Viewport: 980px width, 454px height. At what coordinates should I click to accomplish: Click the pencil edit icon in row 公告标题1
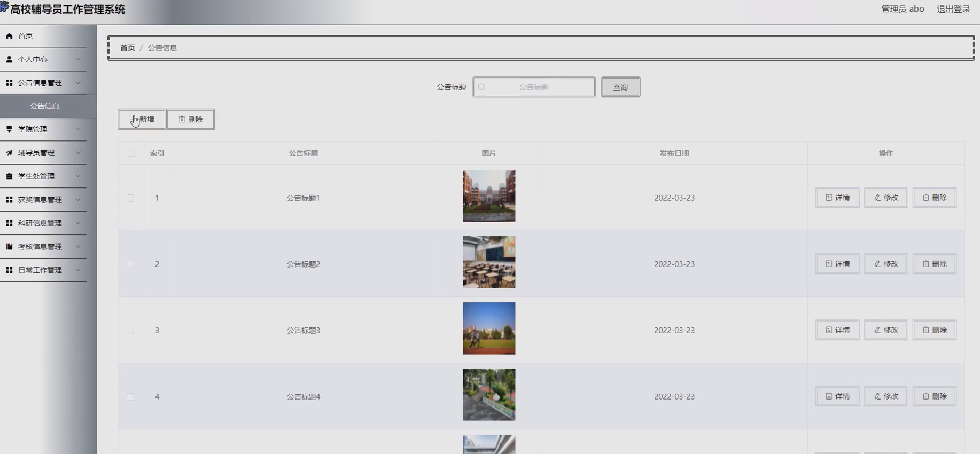(x=877, y=198)
